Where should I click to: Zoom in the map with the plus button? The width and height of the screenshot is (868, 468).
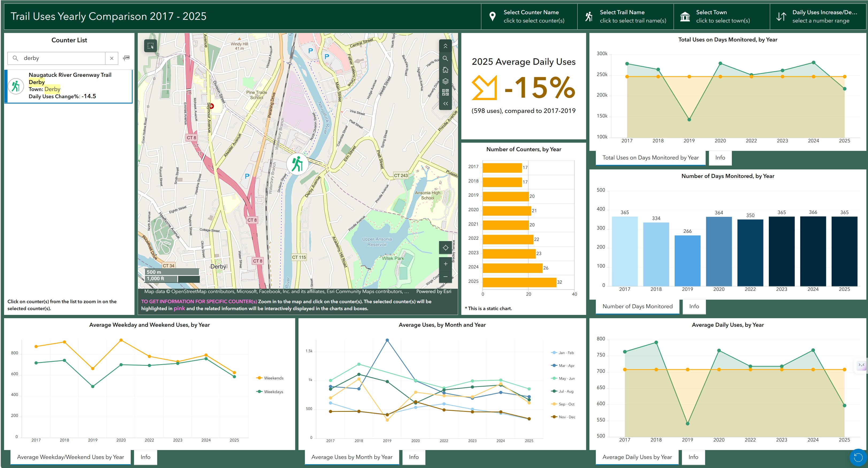pos(445,264)
